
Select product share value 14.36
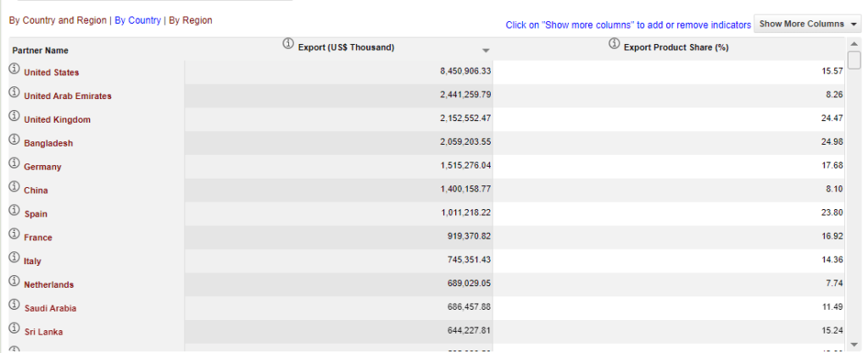832,260
